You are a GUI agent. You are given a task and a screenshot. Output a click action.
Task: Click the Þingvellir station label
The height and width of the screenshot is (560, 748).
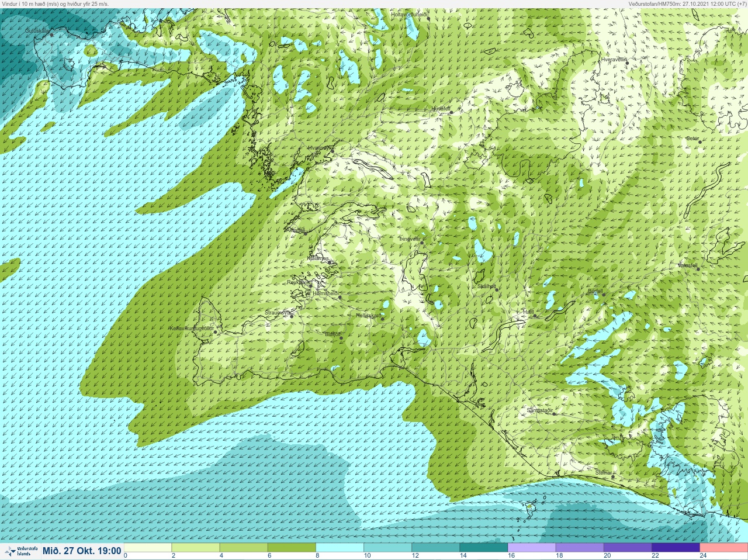(409, 238)
